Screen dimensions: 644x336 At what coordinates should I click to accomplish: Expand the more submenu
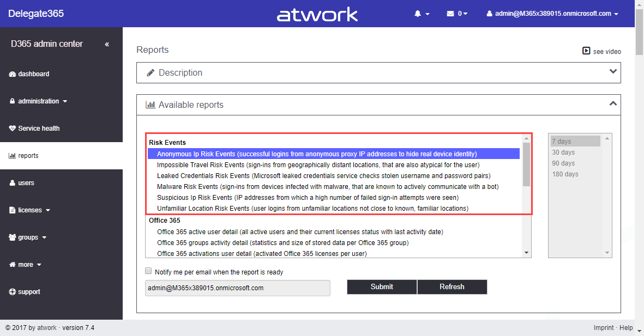tap(26, 265)
